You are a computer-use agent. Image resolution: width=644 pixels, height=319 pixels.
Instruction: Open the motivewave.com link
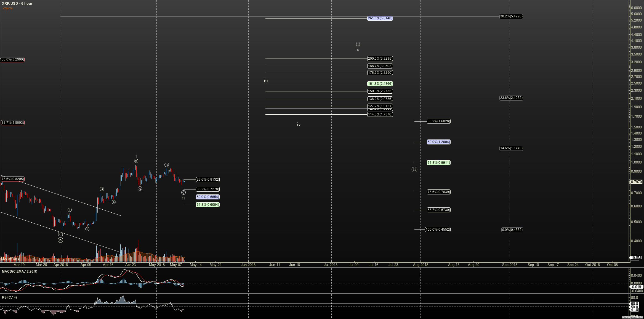632,317
